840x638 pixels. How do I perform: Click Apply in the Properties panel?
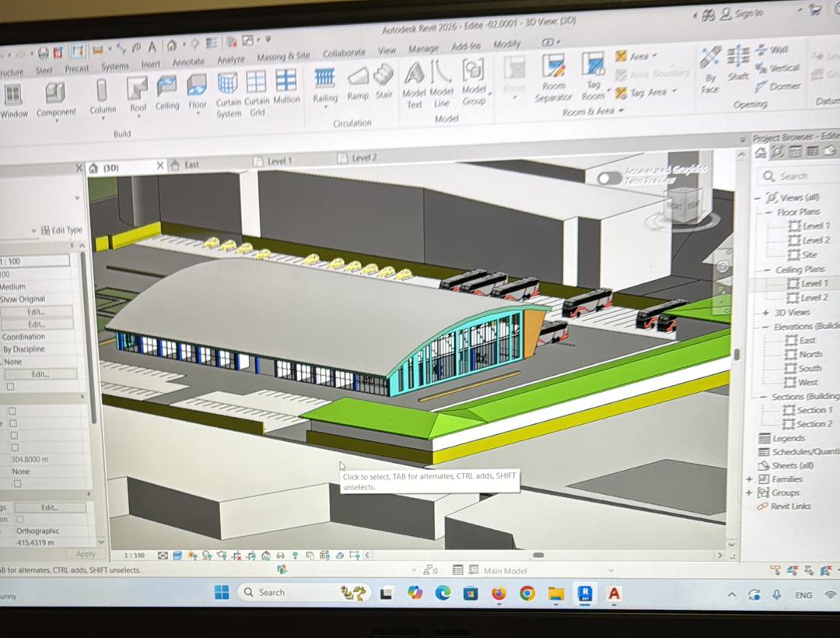pyautogui.click(x=86, y=554)
